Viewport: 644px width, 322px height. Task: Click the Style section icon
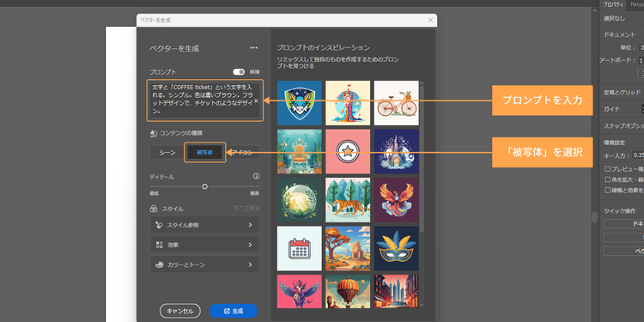154,209
